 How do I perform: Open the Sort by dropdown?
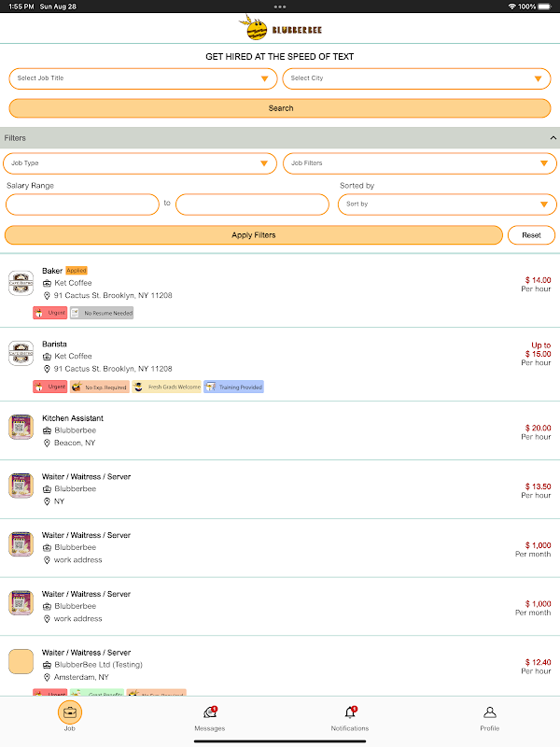[447, 204]
